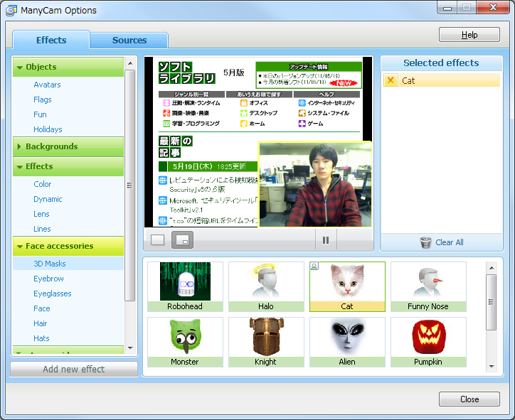
Task: Open the Fun objects list
Action: [x=40, y=114]
